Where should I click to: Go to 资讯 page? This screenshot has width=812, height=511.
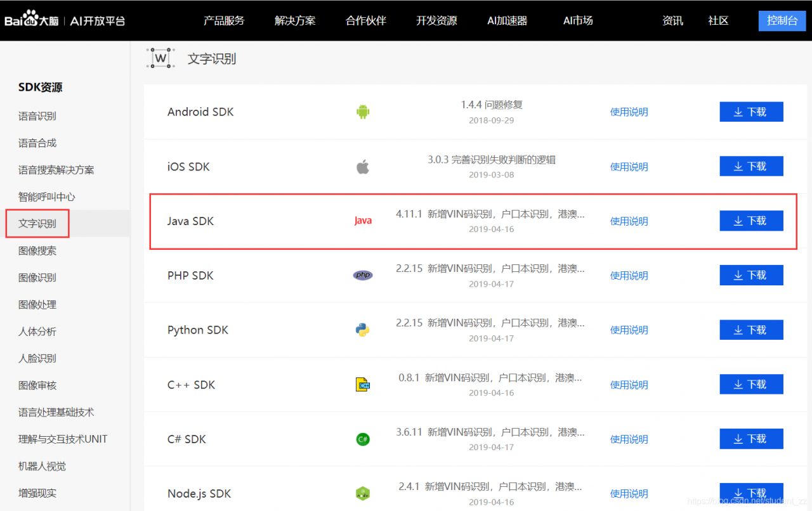pos(673,20)
